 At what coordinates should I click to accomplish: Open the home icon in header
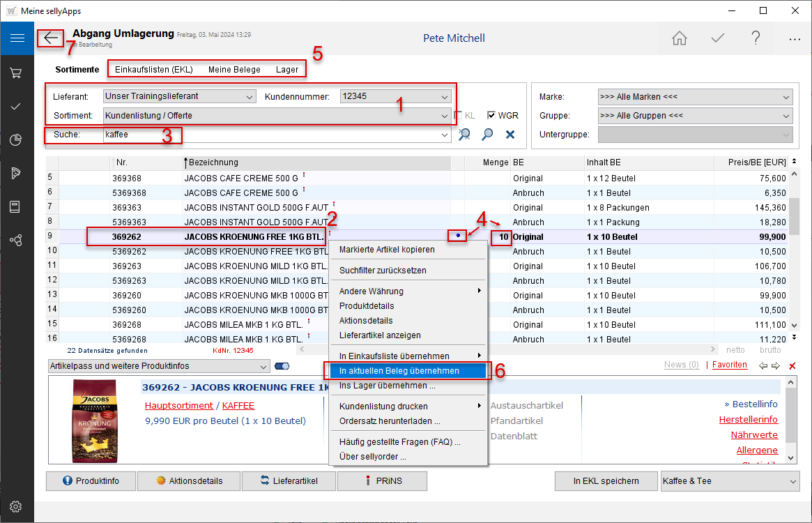click(x=680, y=38)
